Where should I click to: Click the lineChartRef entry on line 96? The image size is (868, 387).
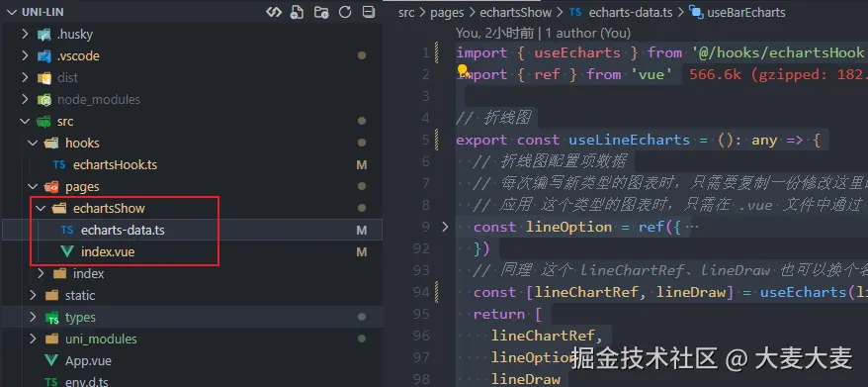click(543, 336)
